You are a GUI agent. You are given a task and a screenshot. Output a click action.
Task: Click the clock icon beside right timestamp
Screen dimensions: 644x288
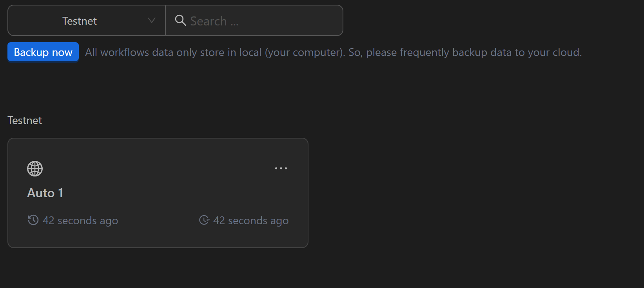coord(204,220)
